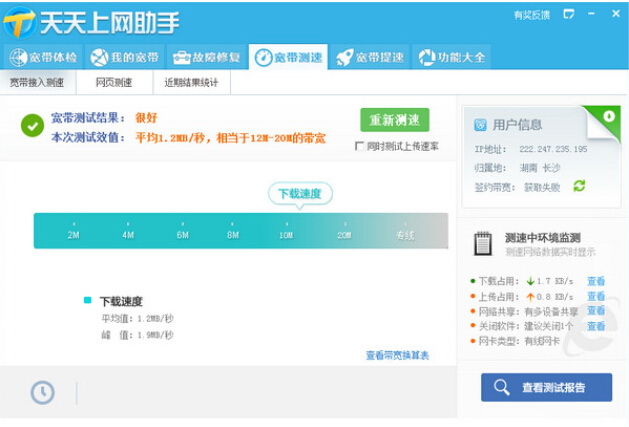Click the 查看测试报告 button

click(546, 387)
